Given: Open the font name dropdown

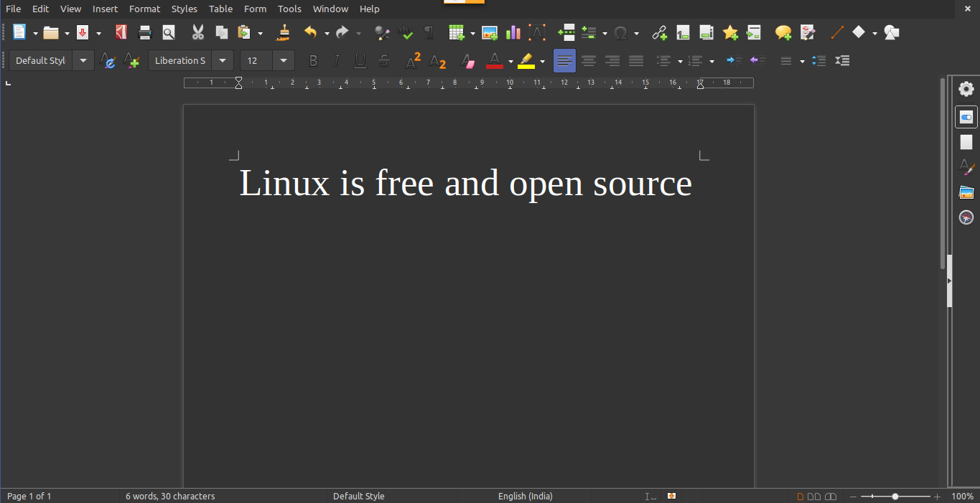Looking at the screenshot, I should pos(223,60).
